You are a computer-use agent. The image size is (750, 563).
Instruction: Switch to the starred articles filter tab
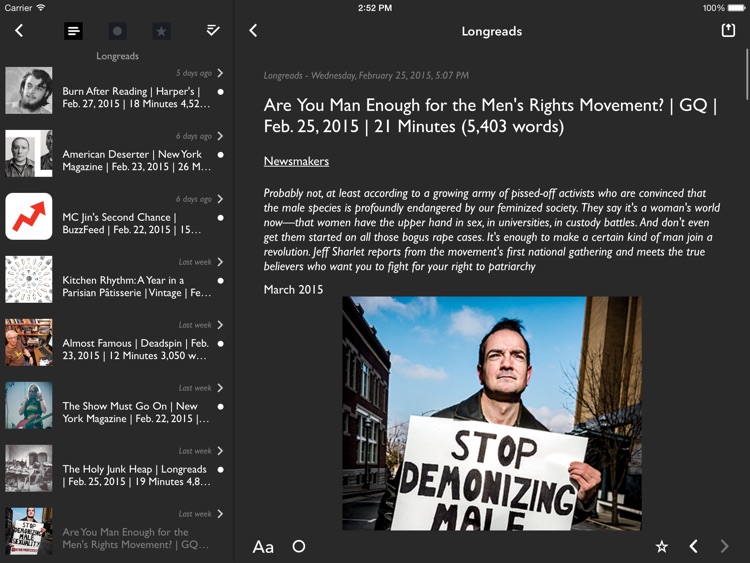click(x=161, y=31)
